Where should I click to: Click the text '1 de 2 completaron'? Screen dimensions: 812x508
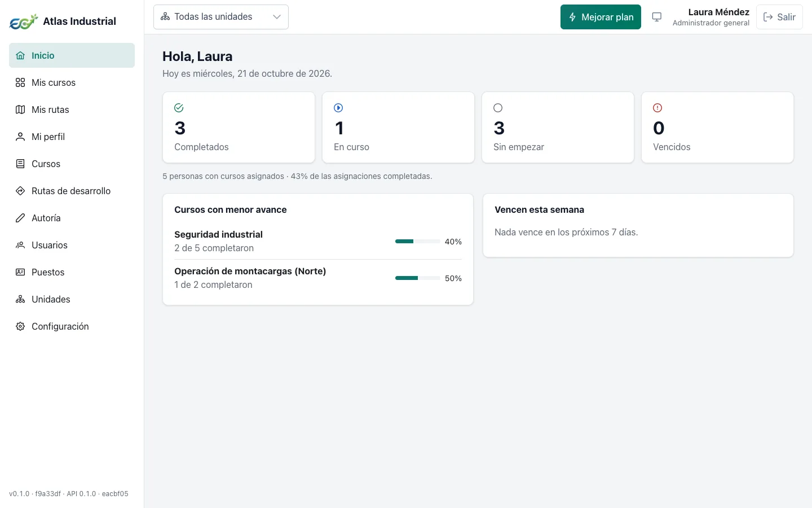tap(213, 284)
